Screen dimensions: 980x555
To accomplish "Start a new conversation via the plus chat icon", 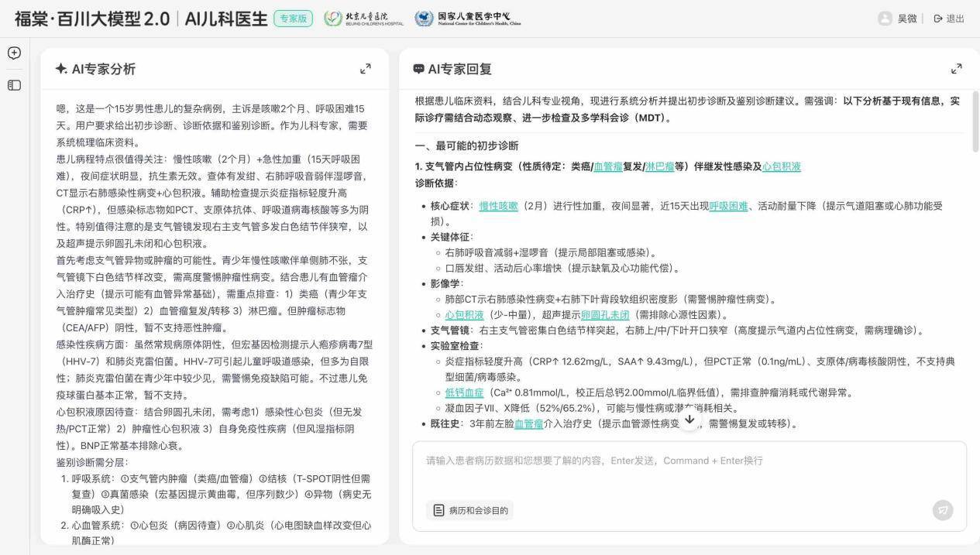I will (14, 53).
